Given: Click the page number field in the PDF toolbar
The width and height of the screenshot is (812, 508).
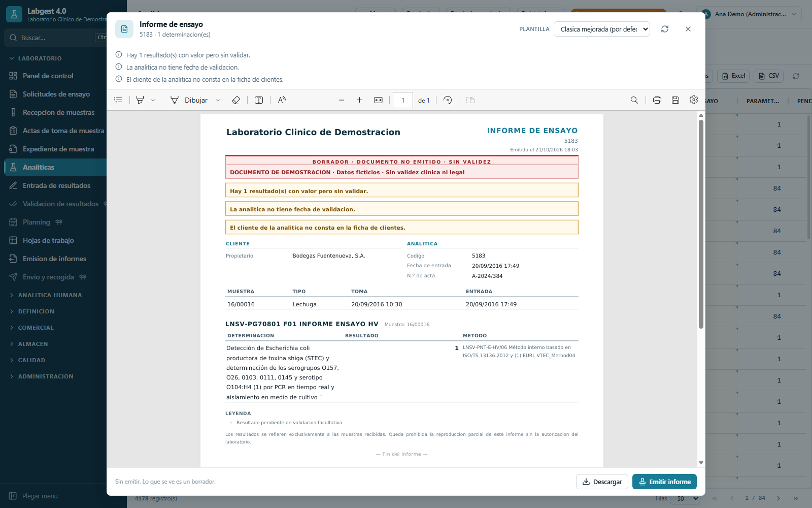Looking at the screenshot, I should (403, 100).
